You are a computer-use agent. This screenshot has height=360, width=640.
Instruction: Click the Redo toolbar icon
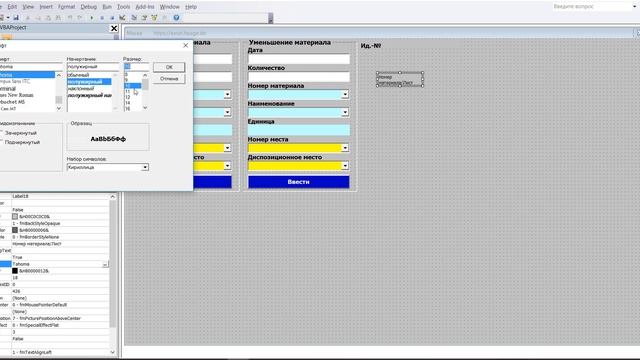pos(80,18)
